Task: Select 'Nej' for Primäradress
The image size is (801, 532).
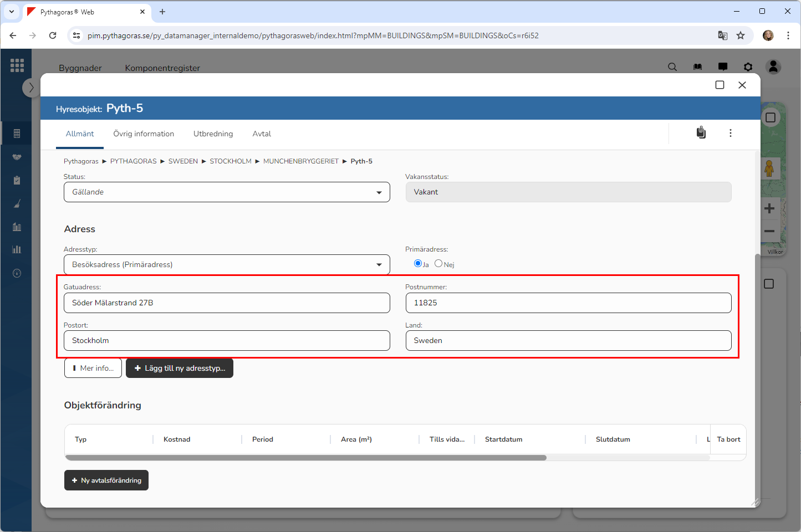Action: [x=438, y=264]
